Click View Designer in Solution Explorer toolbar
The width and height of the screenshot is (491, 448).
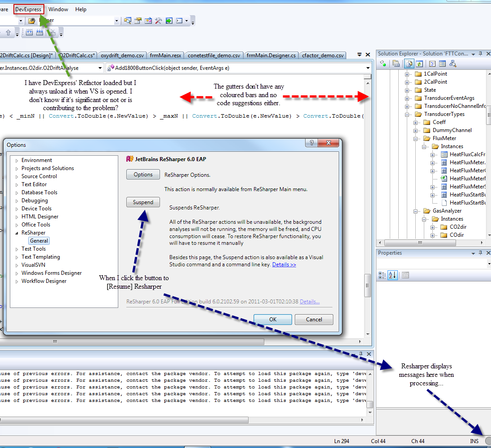442,64
